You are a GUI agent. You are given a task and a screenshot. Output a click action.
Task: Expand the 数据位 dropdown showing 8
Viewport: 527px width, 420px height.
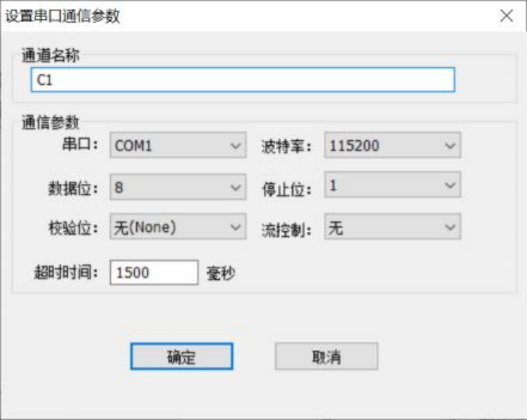point(178,187)
